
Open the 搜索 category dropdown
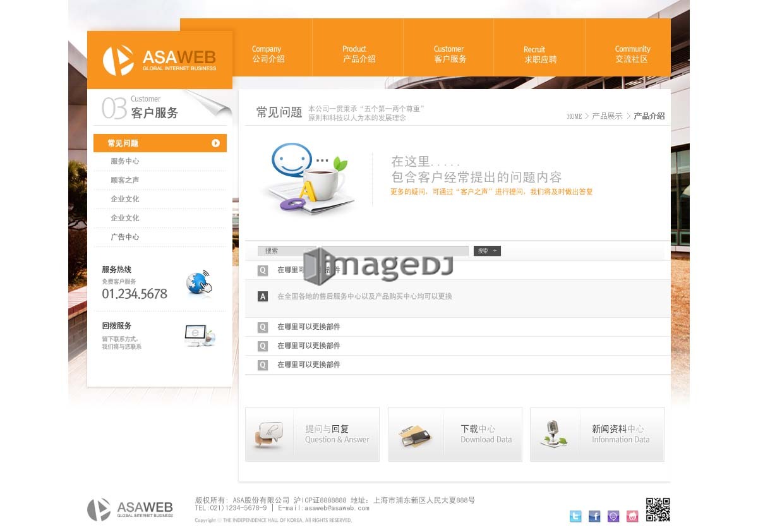287,251
